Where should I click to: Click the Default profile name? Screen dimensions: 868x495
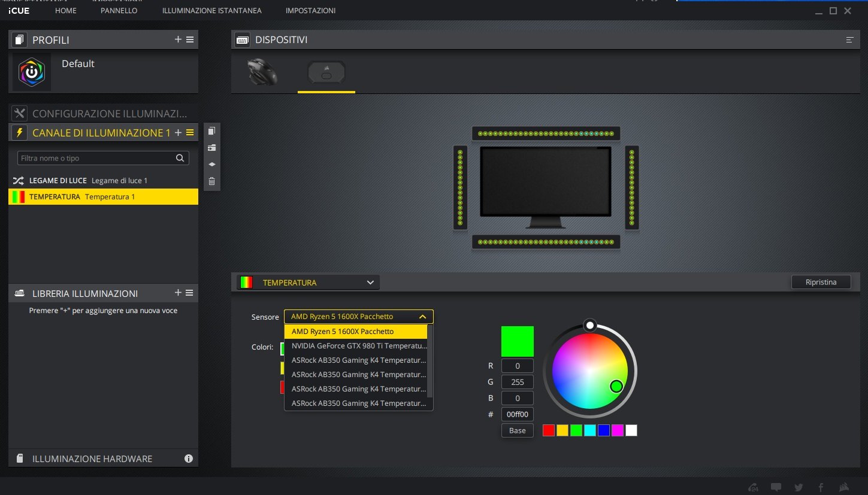pyautogui.click(x=78, y=63)
